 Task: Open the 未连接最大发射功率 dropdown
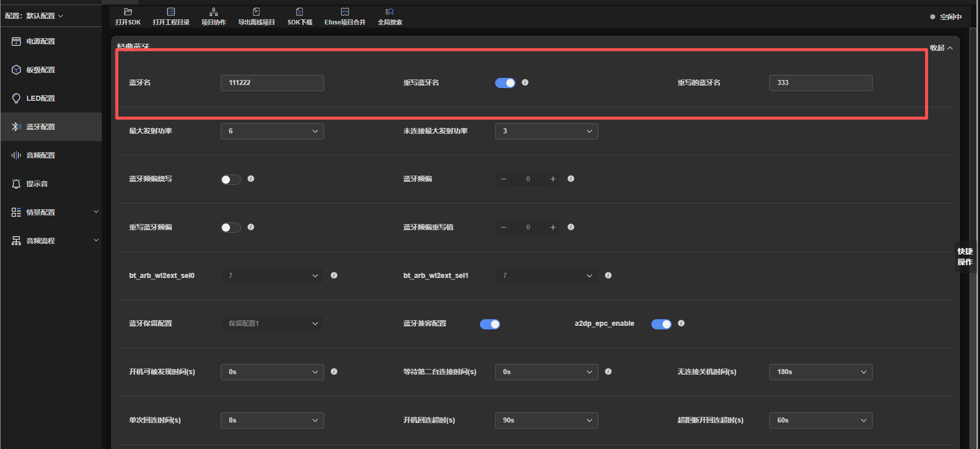pyautogui.click(x=546, y=131)
